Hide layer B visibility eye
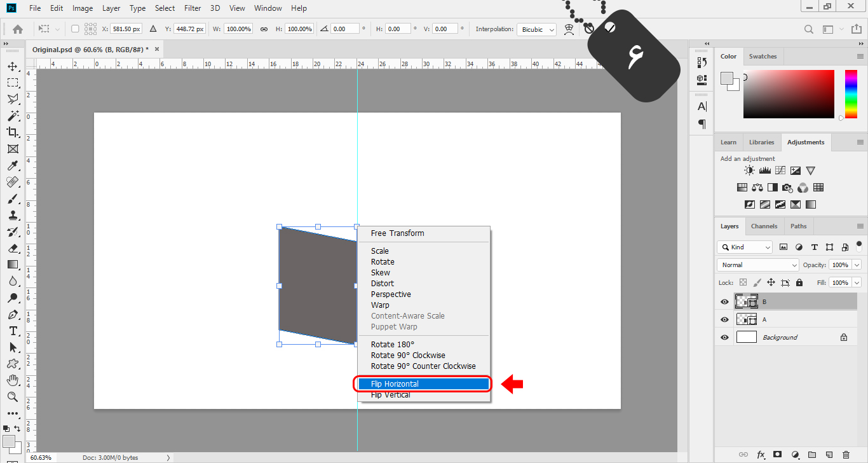Viewport: 868px width, 463px height. [724, 302]
